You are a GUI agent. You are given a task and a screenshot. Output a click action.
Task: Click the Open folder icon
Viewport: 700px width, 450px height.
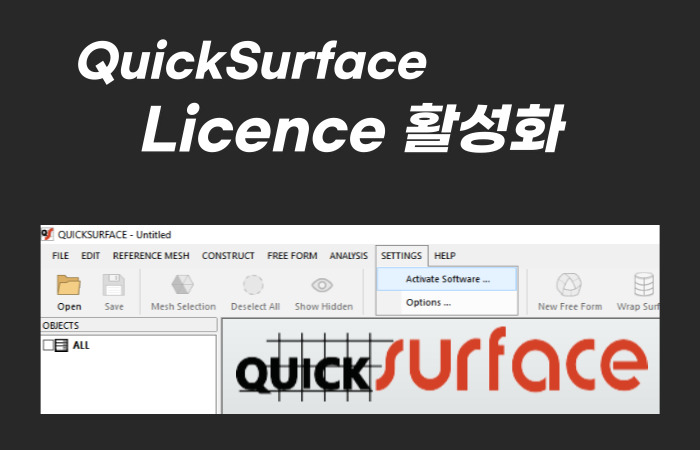(x=69, y=285)
